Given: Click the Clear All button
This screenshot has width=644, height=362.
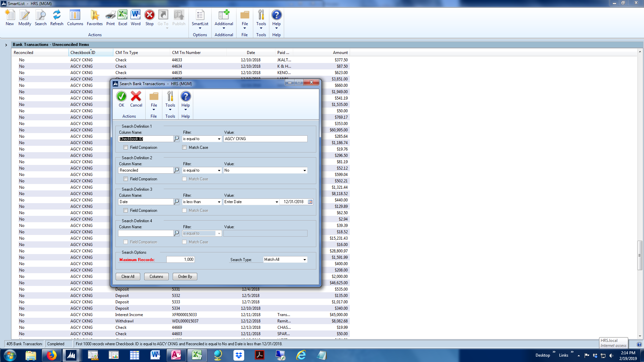Looking at the screenshot, I should point(128,277).
